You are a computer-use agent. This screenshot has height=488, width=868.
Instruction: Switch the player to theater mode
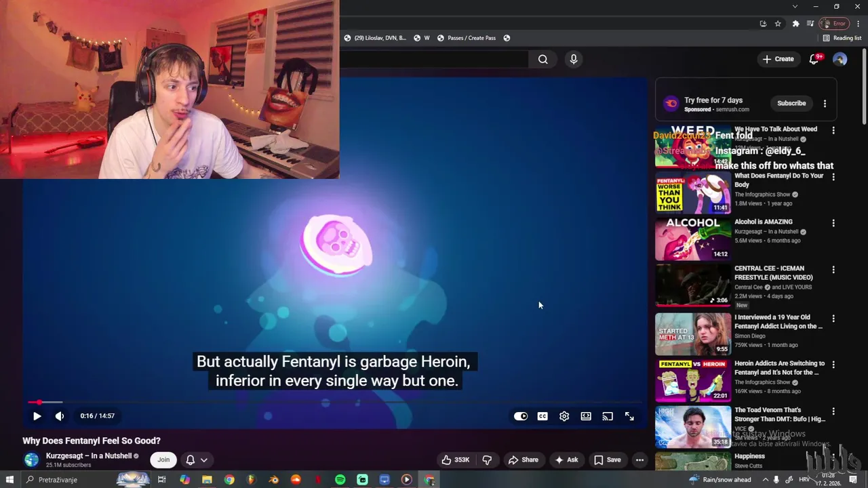(x=586, y=416)
